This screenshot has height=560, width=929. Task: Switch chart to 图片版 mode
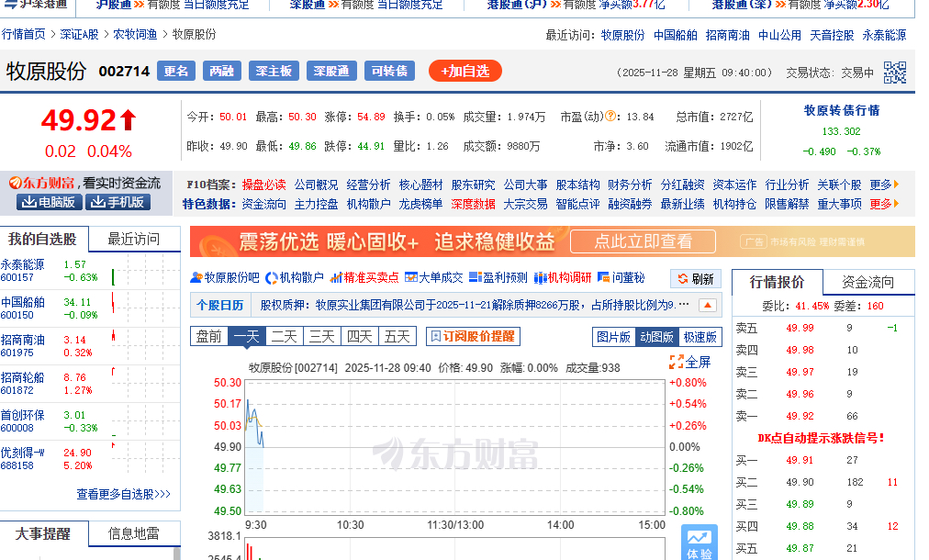[614, 337]
